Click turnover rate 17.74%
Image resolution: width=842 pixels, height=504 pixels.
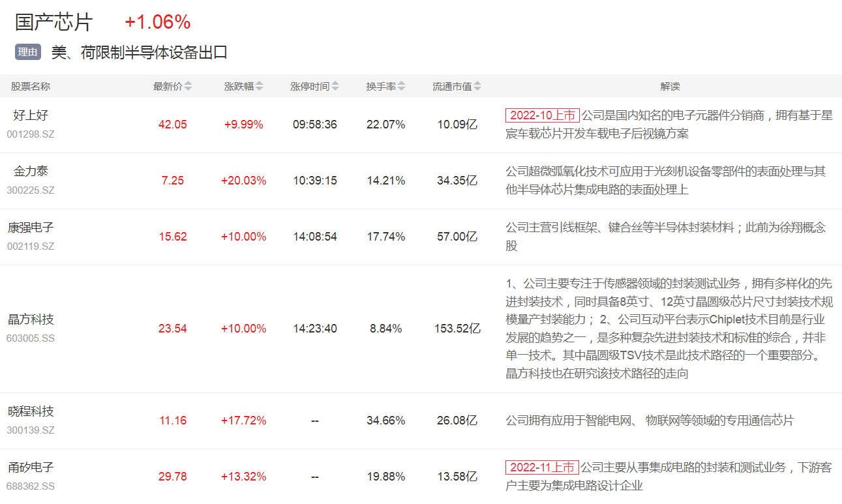pyautogui.click(x=386, y=237)
